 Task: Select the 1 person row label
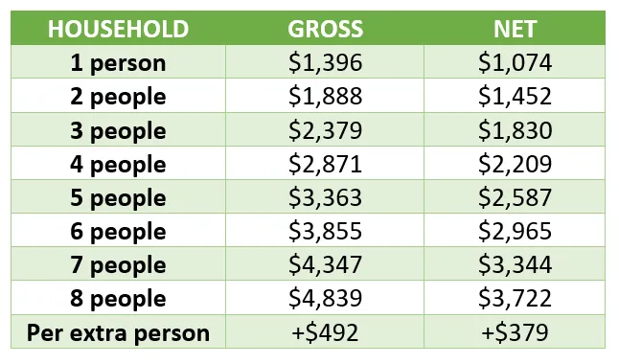(x=118, y=63)
